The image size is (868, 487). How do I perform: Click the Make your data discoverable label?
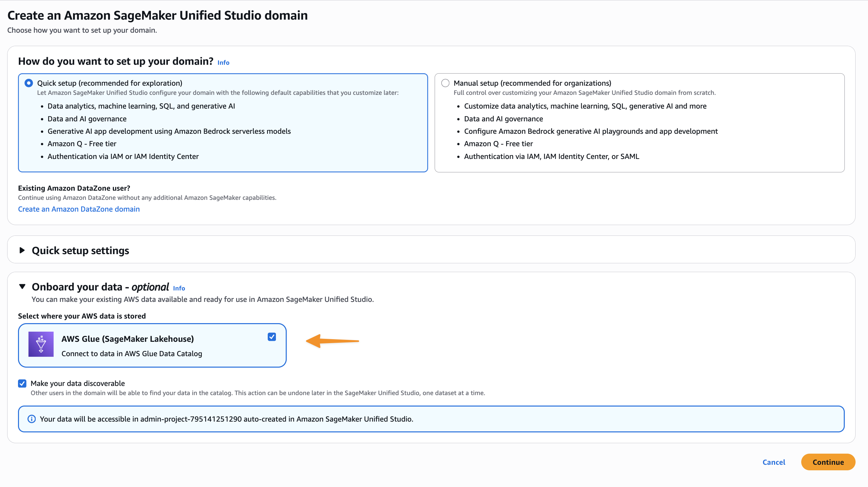[78, 383]
